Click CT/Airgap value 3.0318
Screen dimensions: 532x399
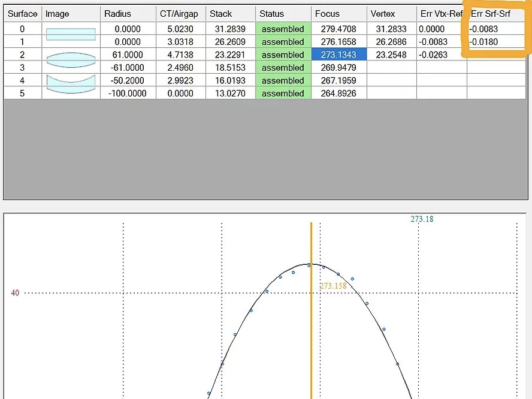[x=180, y=42]
